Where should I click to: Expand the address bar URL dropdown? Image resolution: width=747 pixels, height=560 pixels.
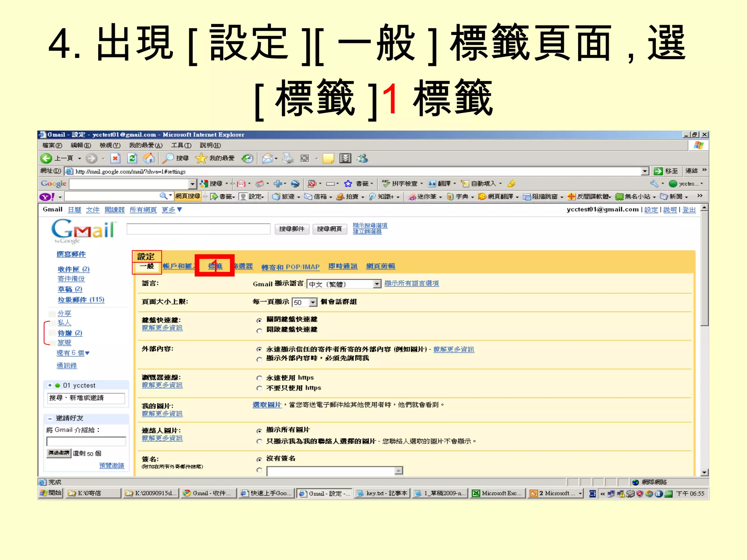click(x=645, y=171)
